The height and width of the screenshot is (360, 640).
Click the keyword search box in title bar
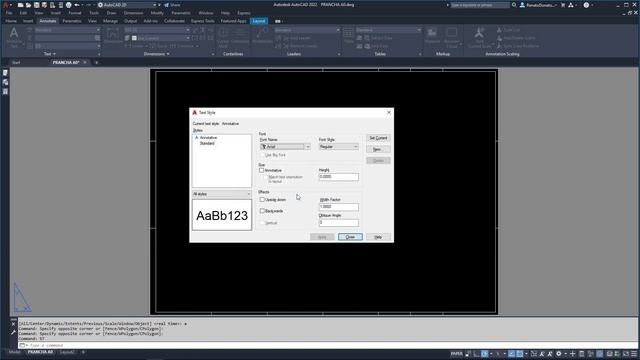pos(480,5)
